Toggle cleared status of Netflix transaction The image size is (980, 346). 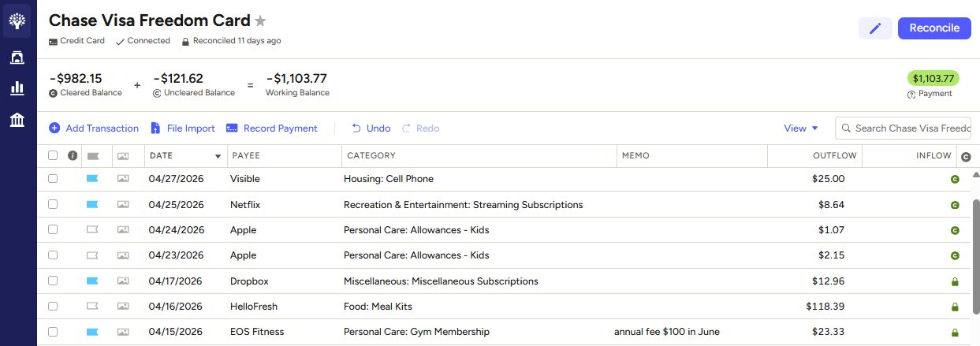coord(955,205)
